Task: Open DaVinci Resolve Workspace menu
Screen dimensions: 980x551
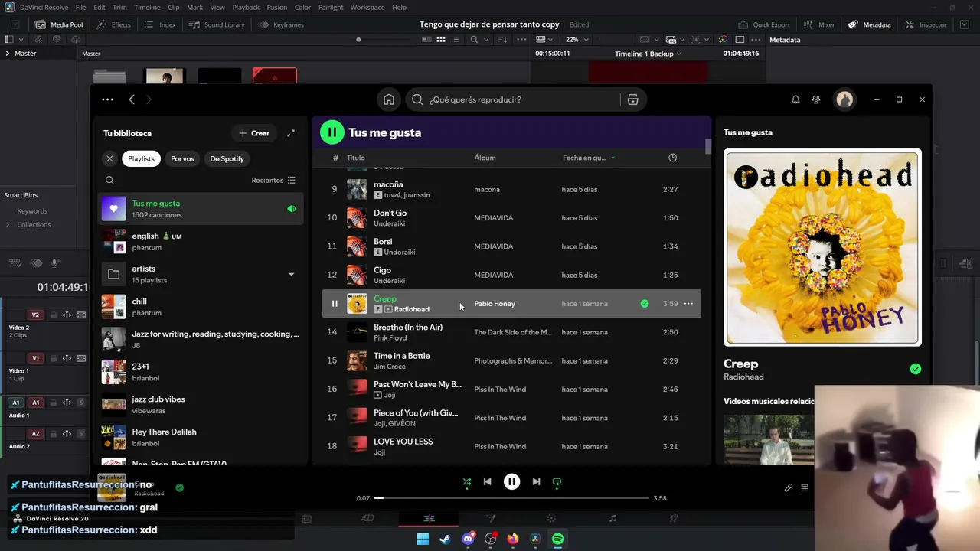Action: point(367,8)
